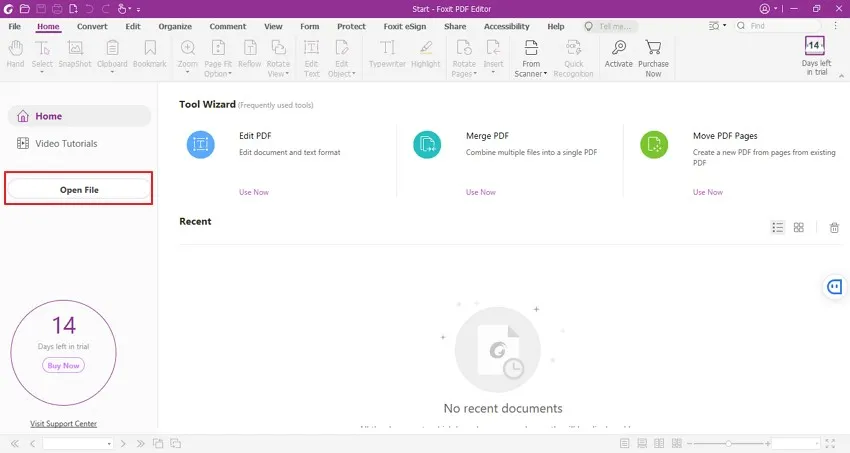
Task: Click Use Now under Merge PDF
Action: [x=481, y=192]
